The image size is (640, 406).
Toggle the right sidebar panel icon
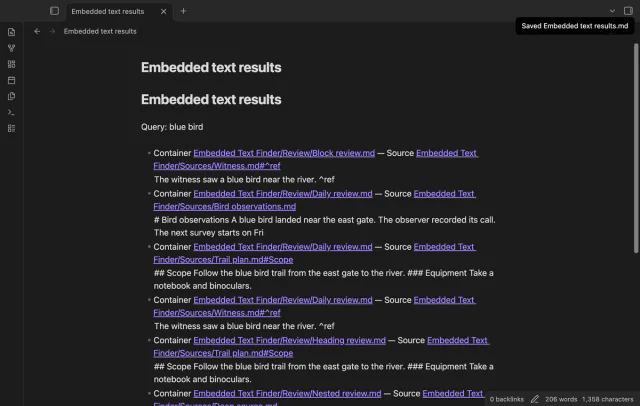[628, 11]
